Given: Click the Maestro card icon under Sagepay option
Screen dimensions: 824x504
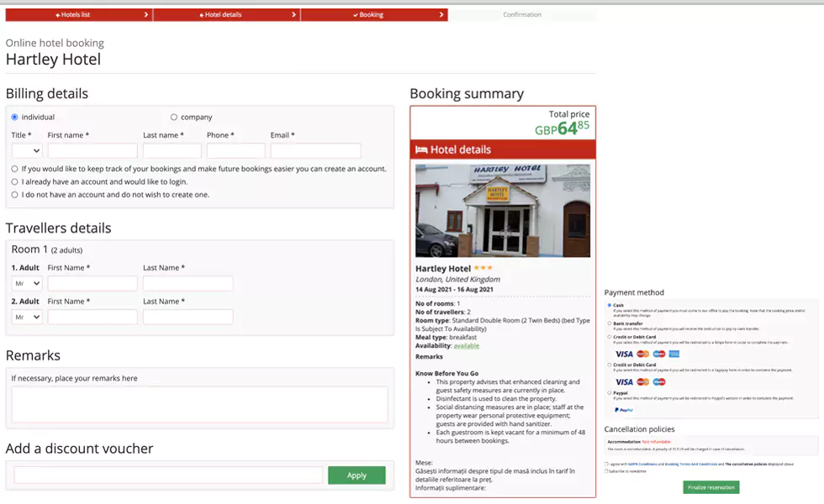Looking at the screenshot, I should [x=659, y=381].
